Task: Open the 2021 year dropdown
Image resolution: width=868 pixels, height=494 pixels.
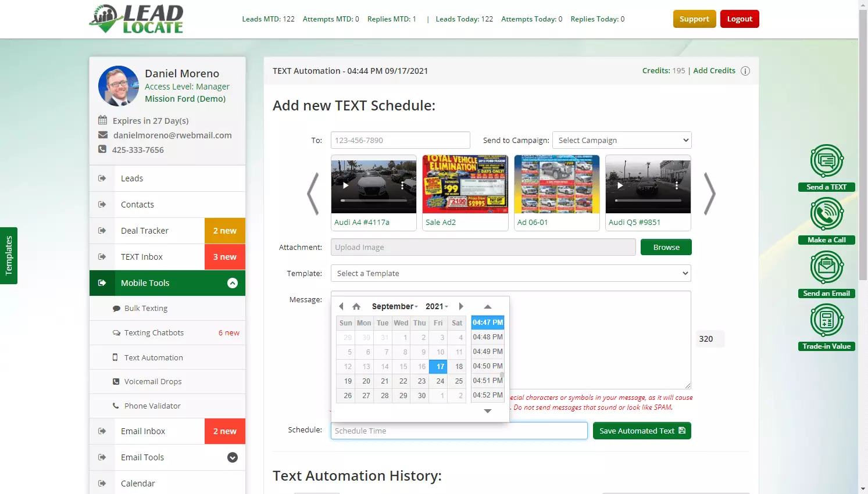Action: point(437,306)
